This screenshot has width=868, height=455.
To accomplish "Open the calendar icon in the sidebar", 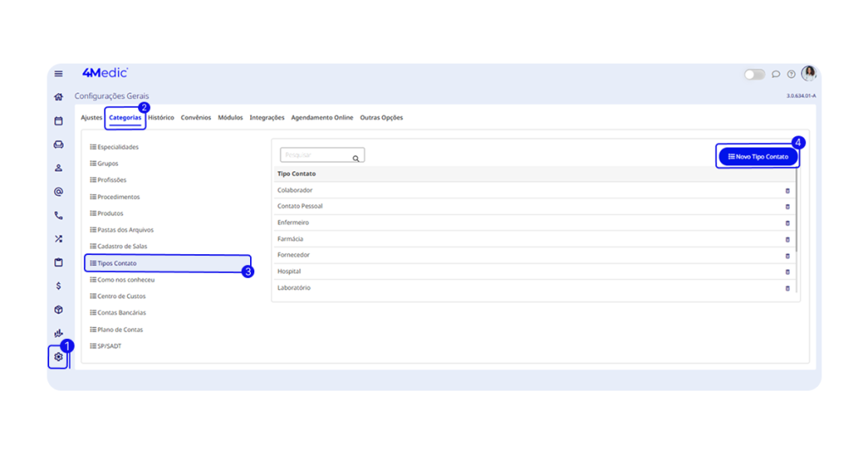I will point(58,121).
